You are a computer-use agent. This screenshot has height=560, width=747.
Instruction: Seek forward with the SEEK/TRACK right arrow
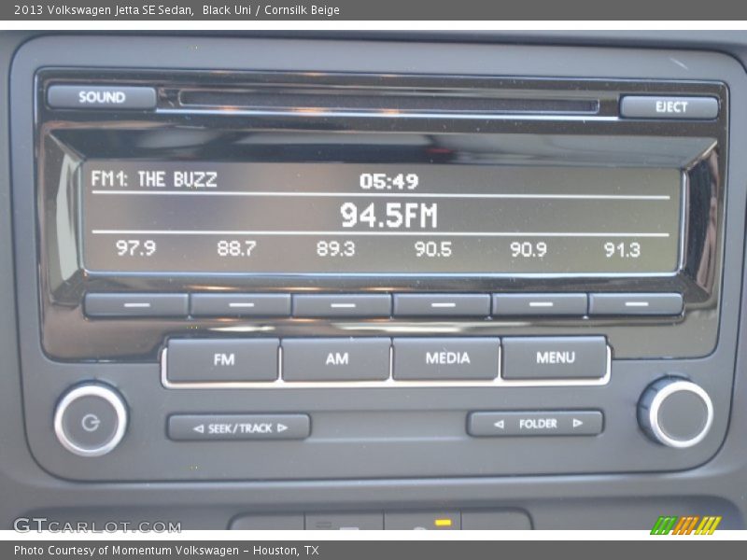[283, 427]
